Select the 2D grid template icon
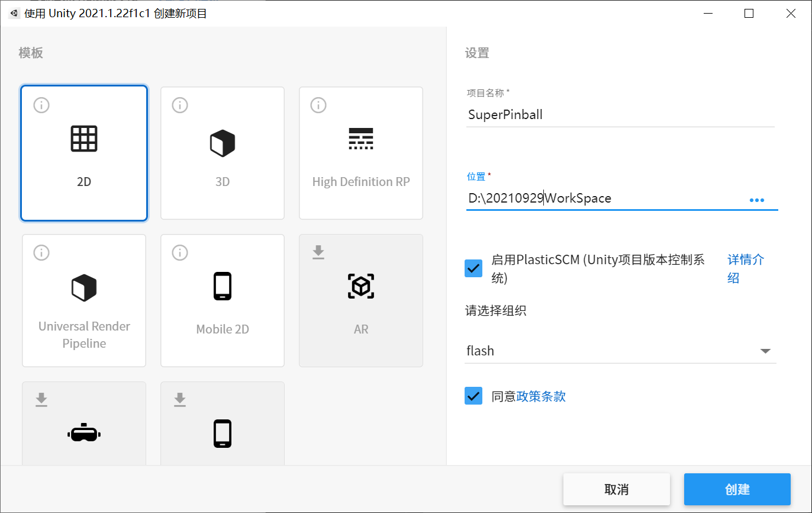 coord(84,139)
